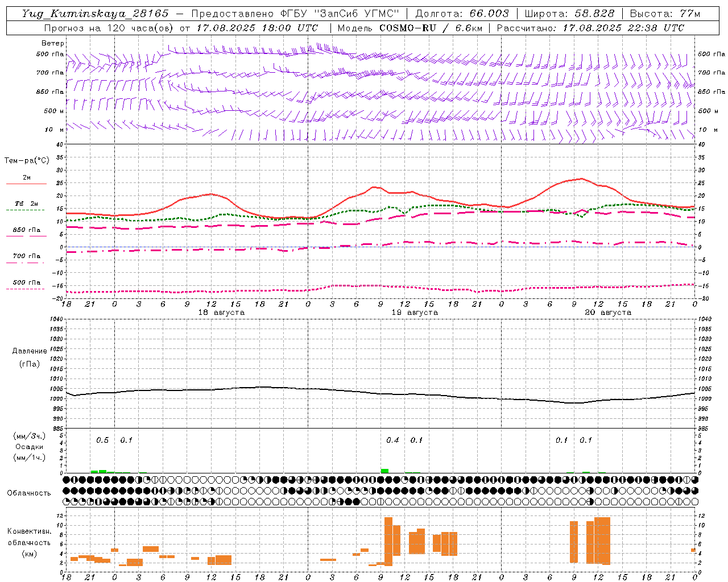The image size is (728, 582).
Task: Click the Широта: 58.828 value
Action: tap(569, 14)
